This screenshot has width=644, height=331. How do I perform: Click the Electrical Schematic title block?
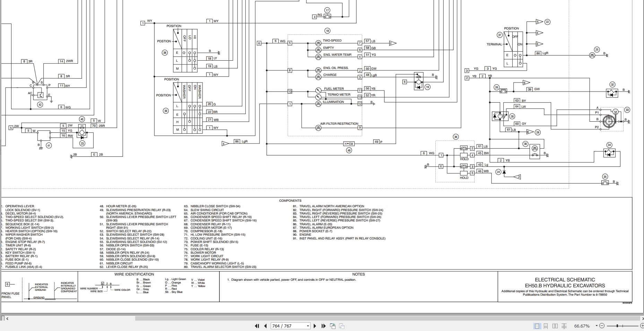(x=565, y=287)
